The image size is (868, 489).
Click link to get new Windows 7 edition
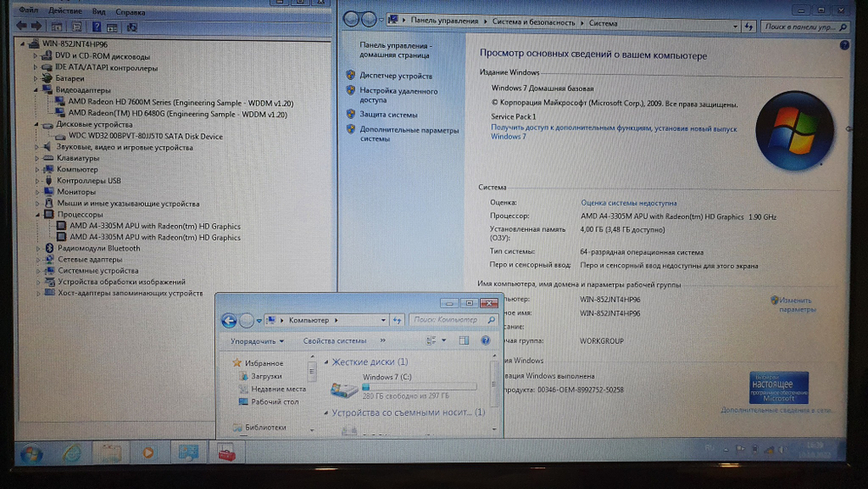tap(614, 132)
